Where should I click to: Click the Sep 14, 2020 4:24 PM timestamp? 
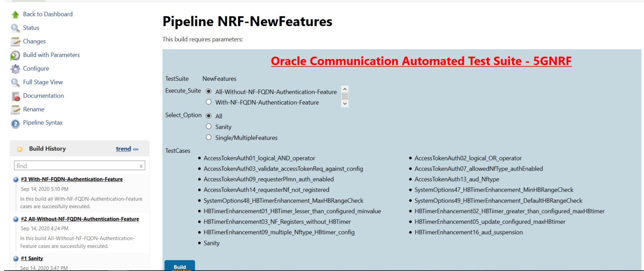[45, 228]
